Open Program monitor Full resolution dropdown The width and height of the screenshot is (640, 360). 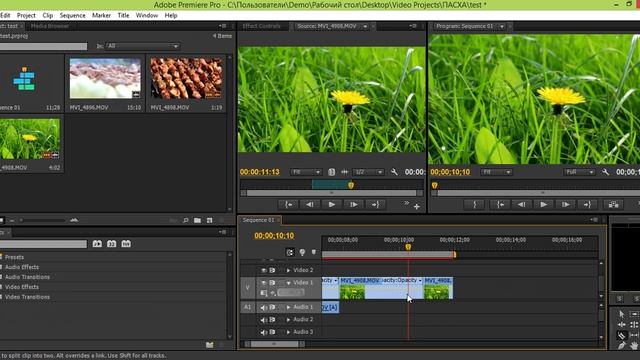579,172
